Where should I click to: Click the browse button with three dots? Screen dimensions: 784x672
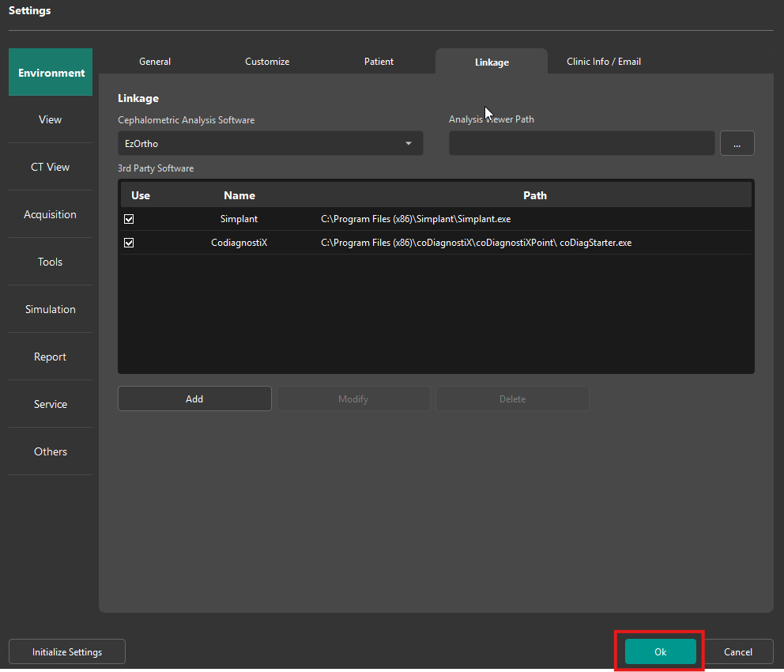pos(737,144)
